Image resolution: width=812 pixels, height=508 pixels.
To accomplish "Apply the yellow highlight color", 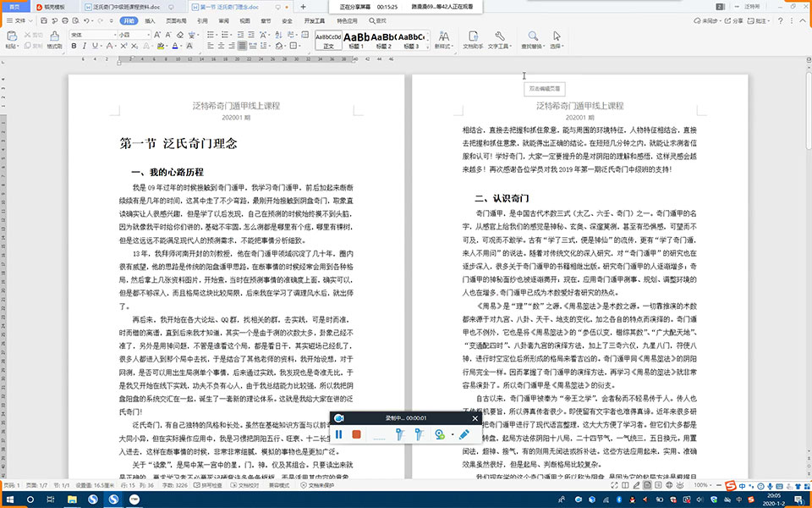I will [161, 46].
